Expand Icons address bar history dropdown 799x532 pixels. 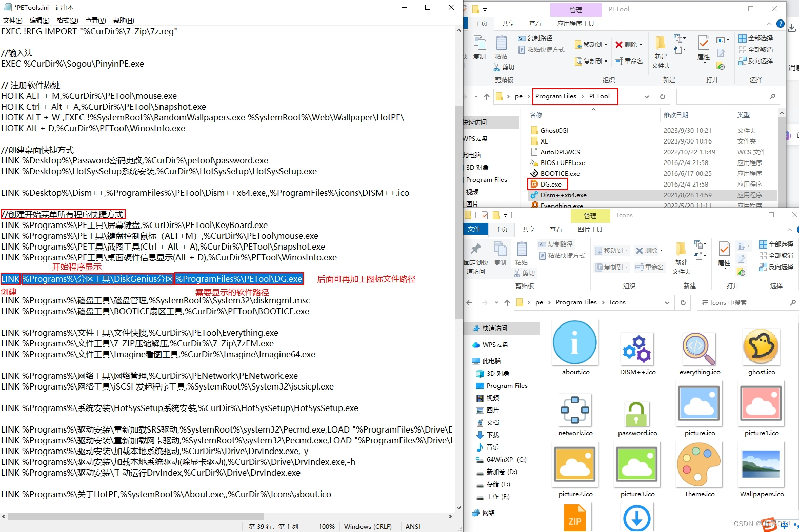pos(667,302)
